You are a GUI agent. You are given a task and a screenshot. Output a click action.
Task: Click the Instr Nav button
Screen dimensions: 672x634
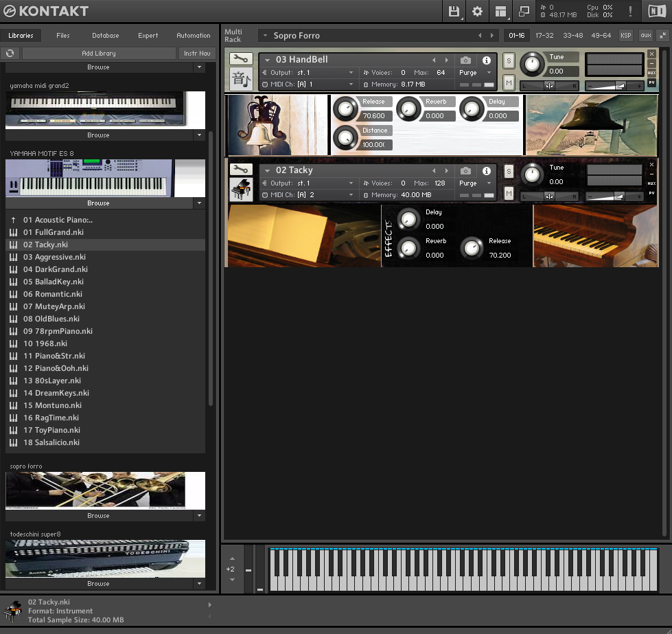(197, 53)
